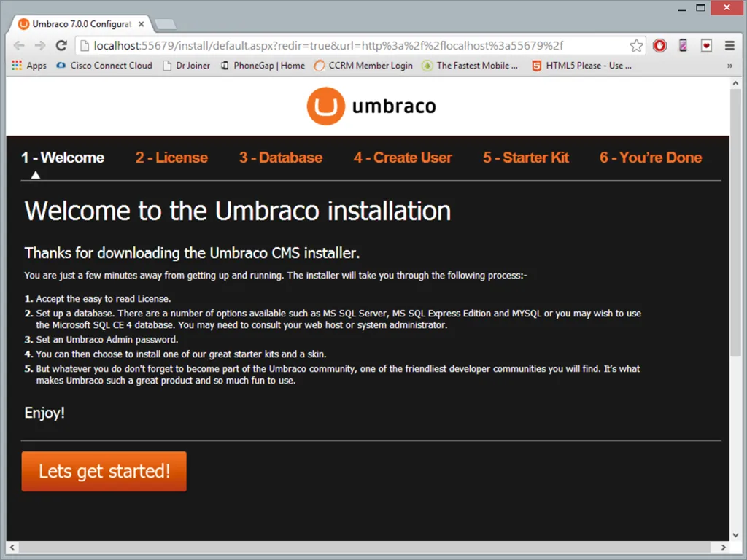Image resolution: width=747 pixels, height=560 pixels.
Task: Click the extension icon left of Chrome menu
Action: tap(706, 45)
